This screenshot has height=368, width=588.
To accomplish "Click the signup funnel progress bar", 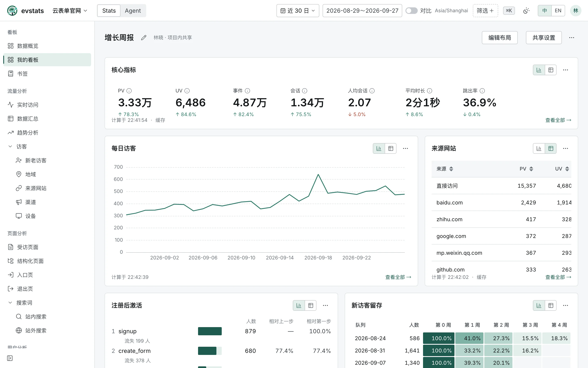I will [x=210, y=331].
